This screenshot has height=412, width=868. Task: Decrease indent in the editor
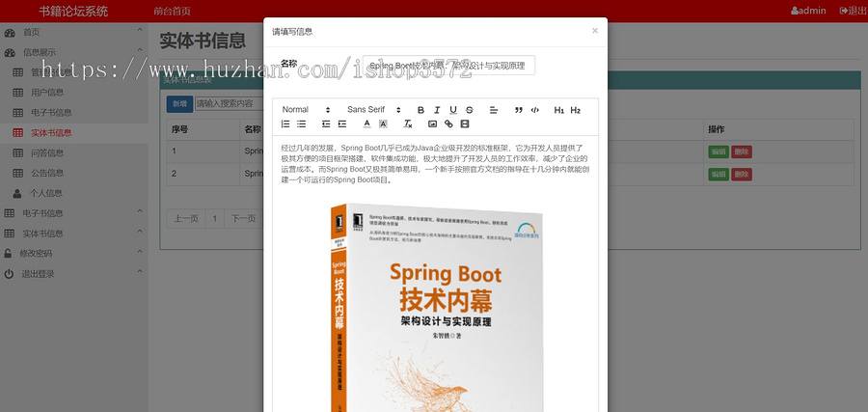(x=326, y=124)
